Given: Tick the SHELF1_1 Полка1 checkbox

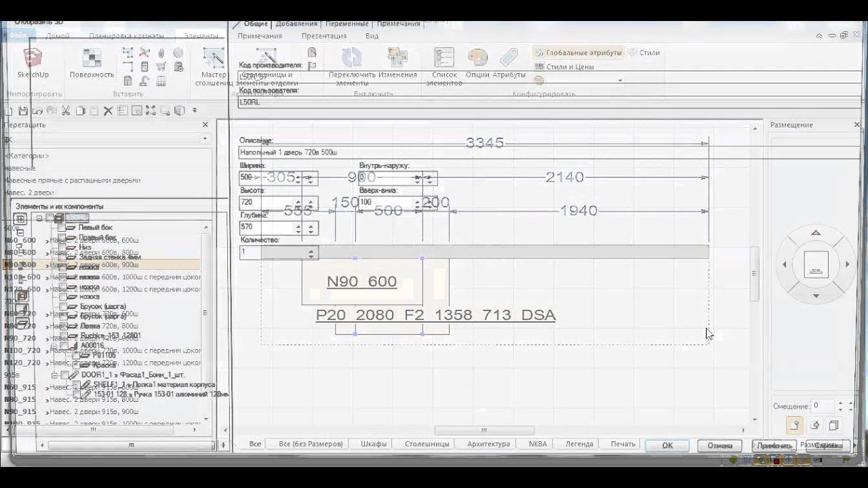Looking at the screenshot, I should (x=77, y=385).
